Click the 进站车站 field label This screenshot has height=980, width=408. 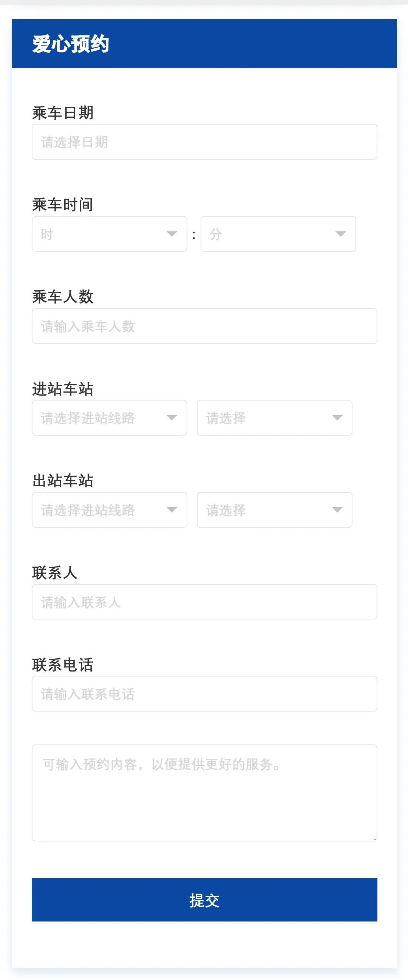click(63, 389)
